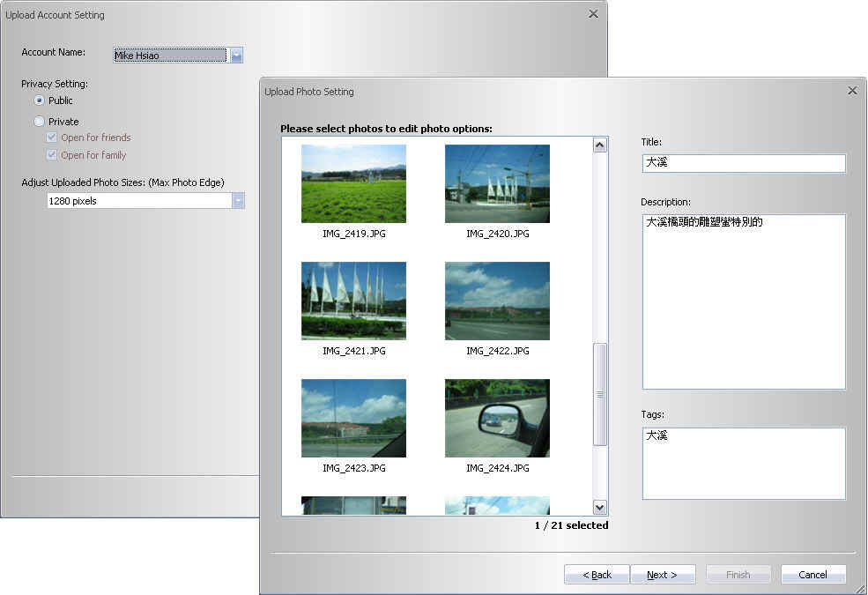
Task: Click the IMG_2421.JPG file name label
Action: point(354,351)
